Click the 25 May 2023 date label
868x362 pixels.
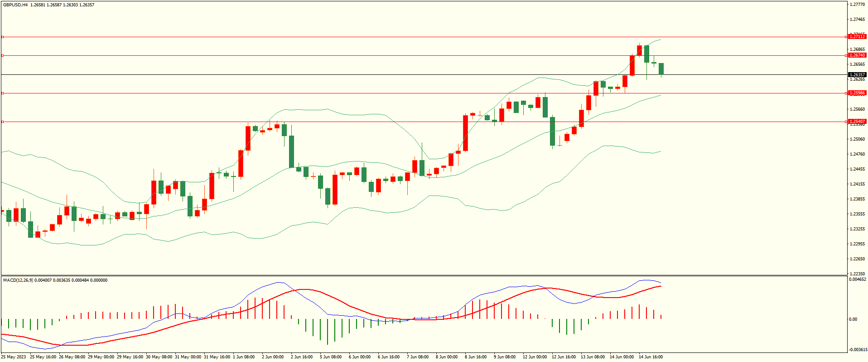(x=14, y=357)
